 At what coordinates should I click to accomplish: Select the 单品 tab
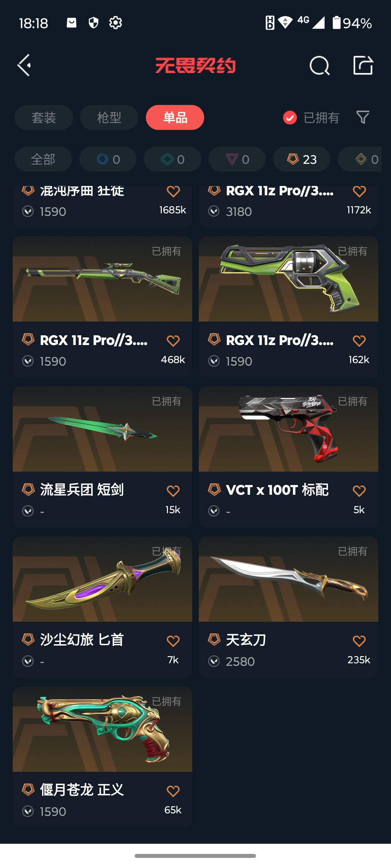click(175, 118)
